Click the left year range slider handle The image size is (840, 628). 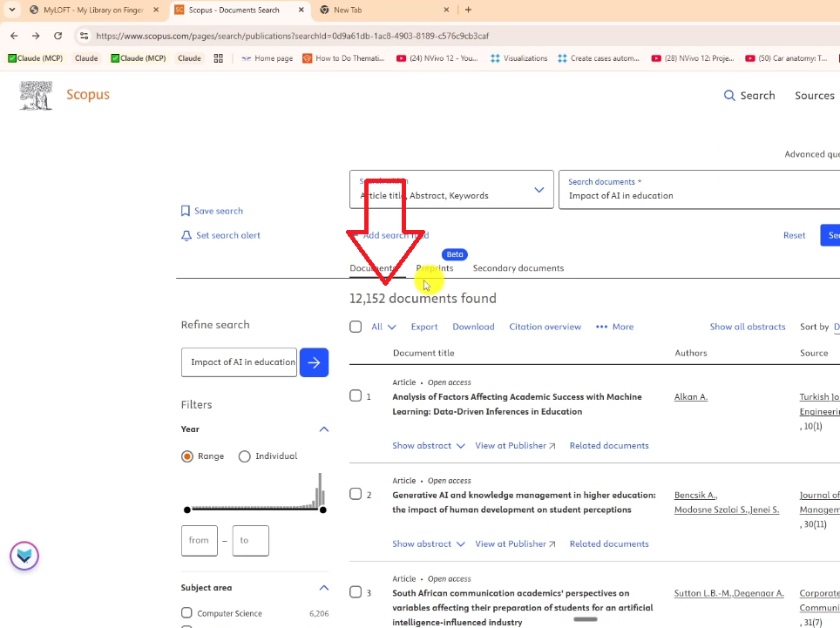[187, 510]
